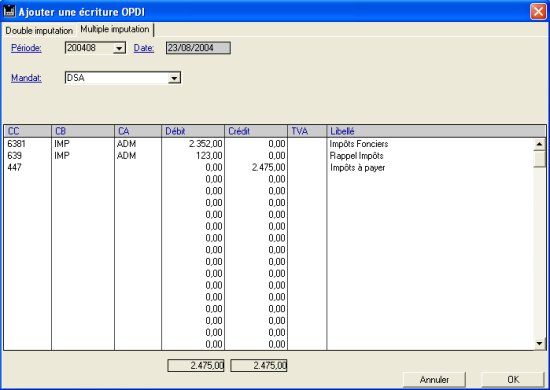
Task: Click the scrollbar down arrow
Action: point(539,343)
